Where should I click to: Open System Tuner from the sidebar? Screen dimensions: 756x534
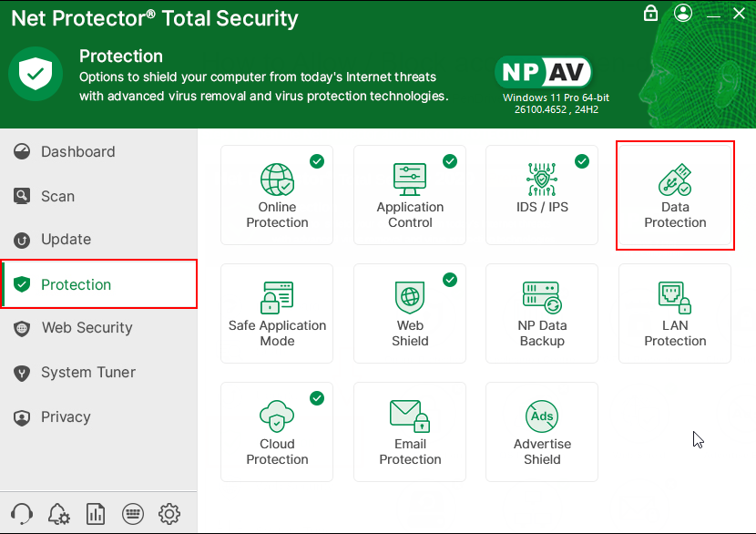[87, 373]
